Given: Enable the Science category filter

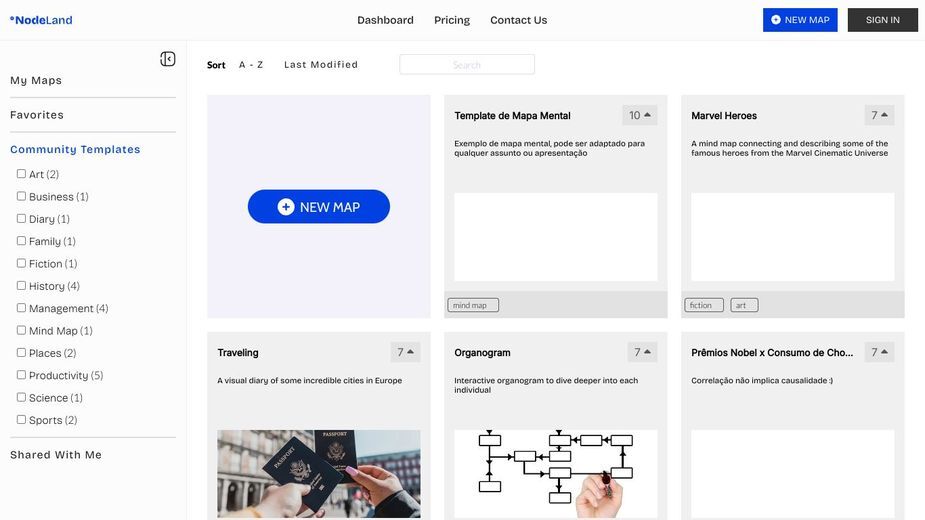Looking at the screenshot, I should [x=21, y=397].
